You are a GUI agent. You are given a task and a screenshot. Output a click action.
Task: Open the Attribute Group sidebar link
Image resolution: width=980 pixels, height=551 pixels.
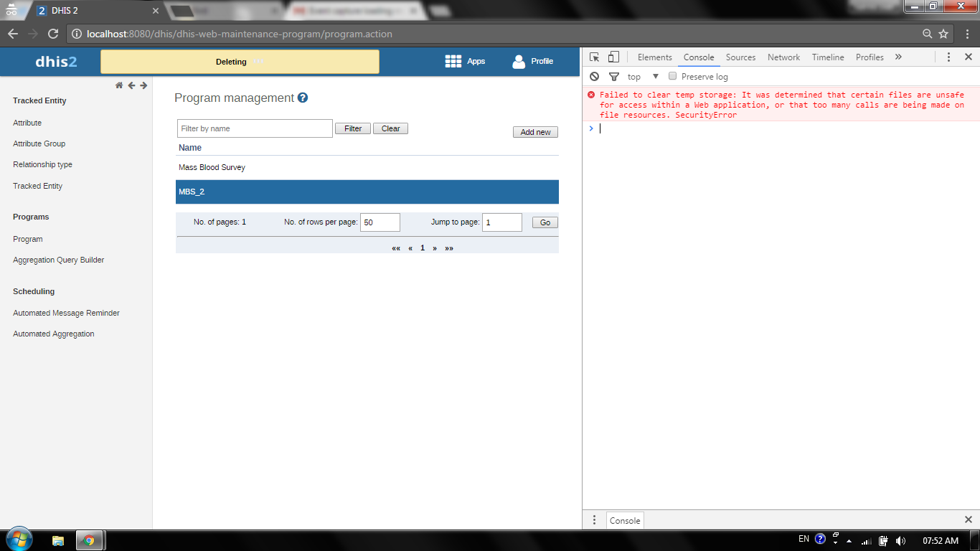pyautogui.click(x=39, y=143)
